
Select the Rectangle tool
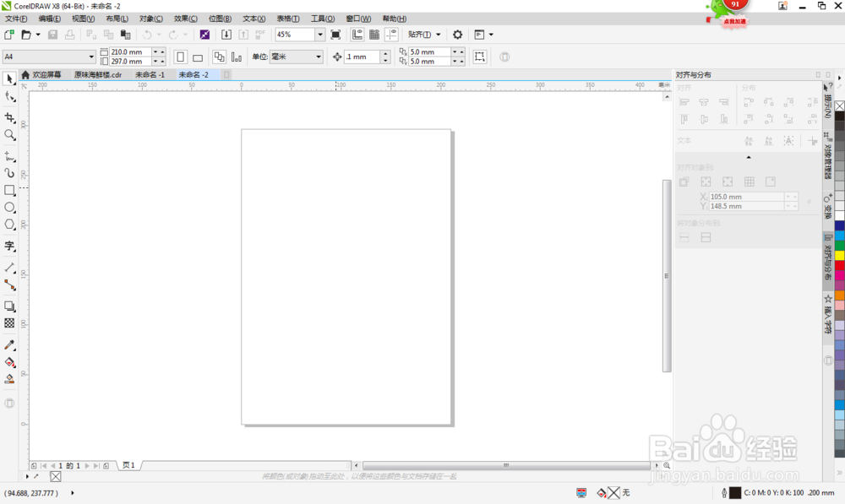click(9, 191)
